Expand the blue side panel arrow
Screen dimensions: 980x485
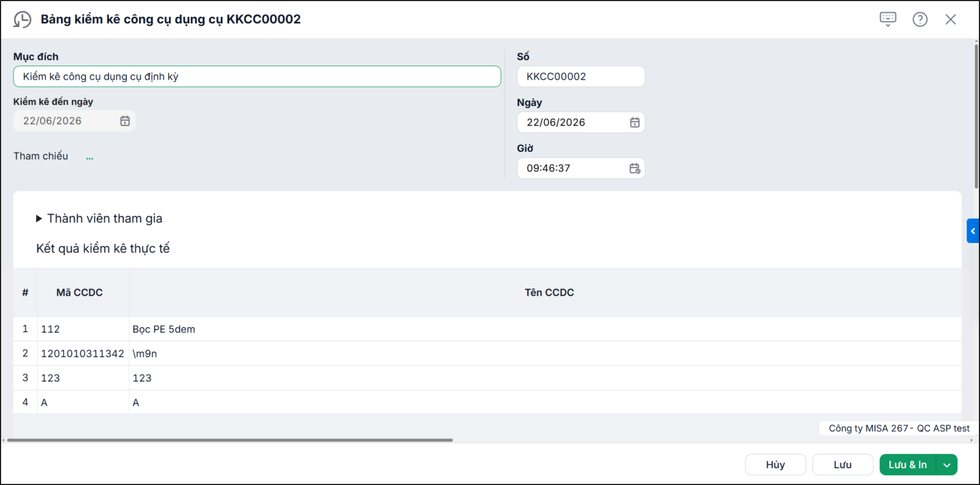[x=973, y=231]
